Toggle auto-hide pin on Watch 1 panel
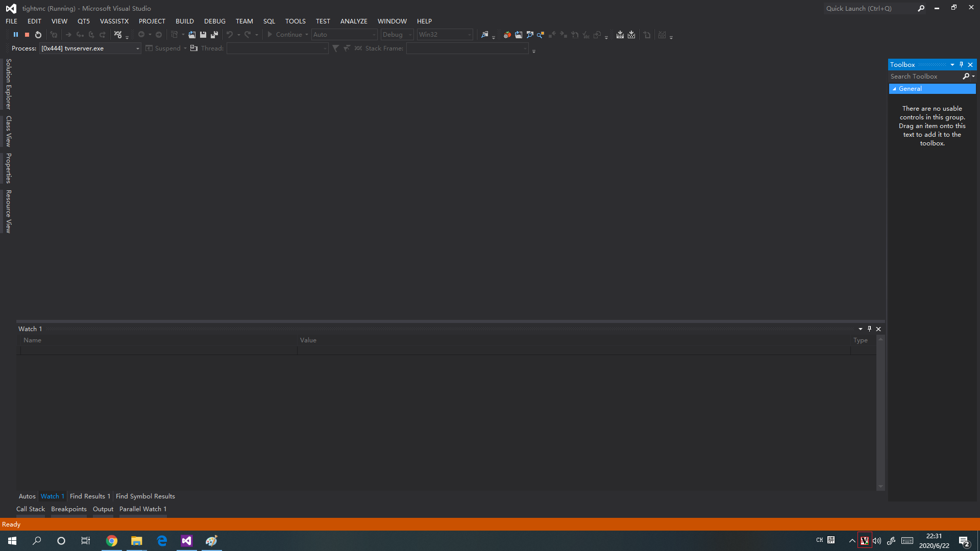 (869, 329)
